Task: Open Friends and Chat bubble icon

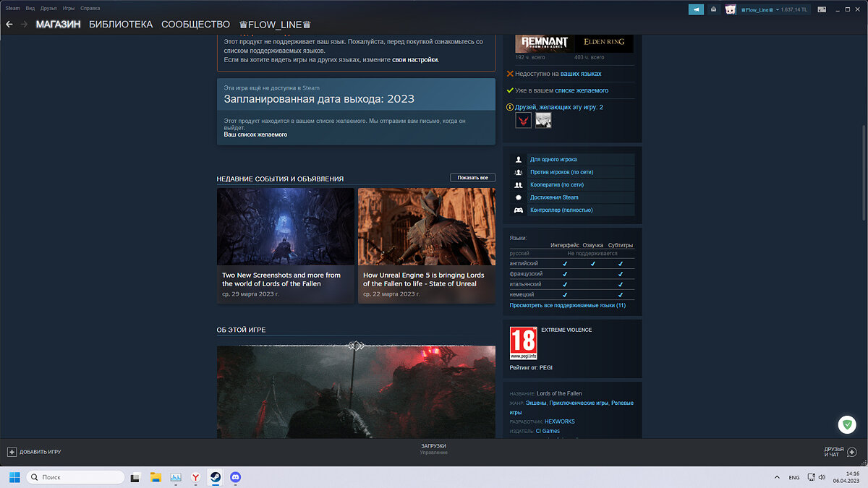Action: tap(851, 452)
